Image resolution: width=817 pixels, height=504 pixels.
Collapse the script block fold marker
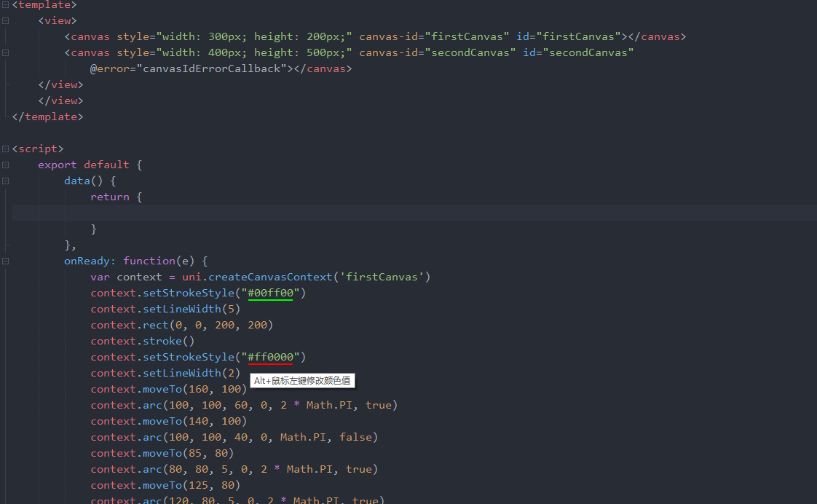point(6,149)
